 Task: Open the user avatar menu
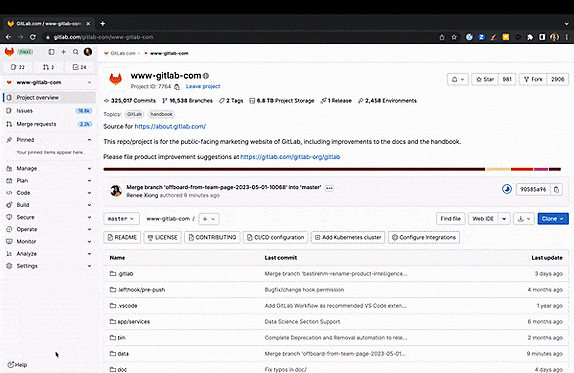[x=88, y=52]
